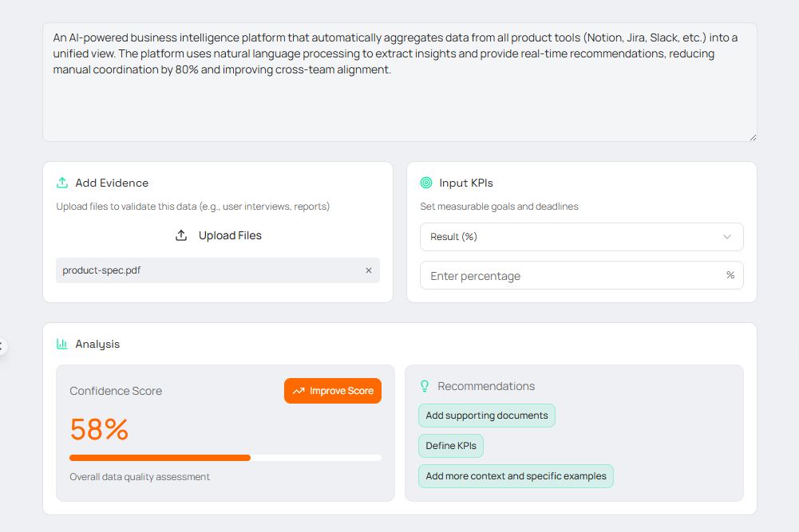Screen dimensions: 799x532
Task: Open the Result (%) dropdown
Action: point(581,237)
